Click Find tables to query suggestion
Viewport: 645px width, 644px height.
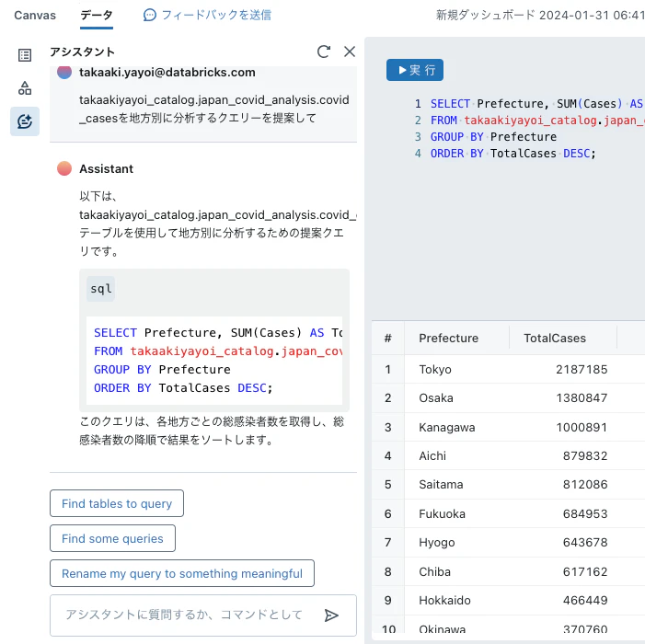117,503
